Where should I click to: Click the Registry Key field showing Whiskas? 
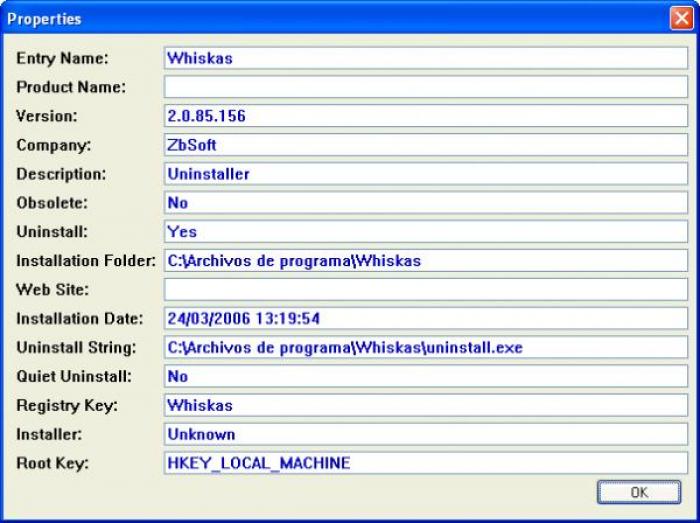[x=425, y=405]
